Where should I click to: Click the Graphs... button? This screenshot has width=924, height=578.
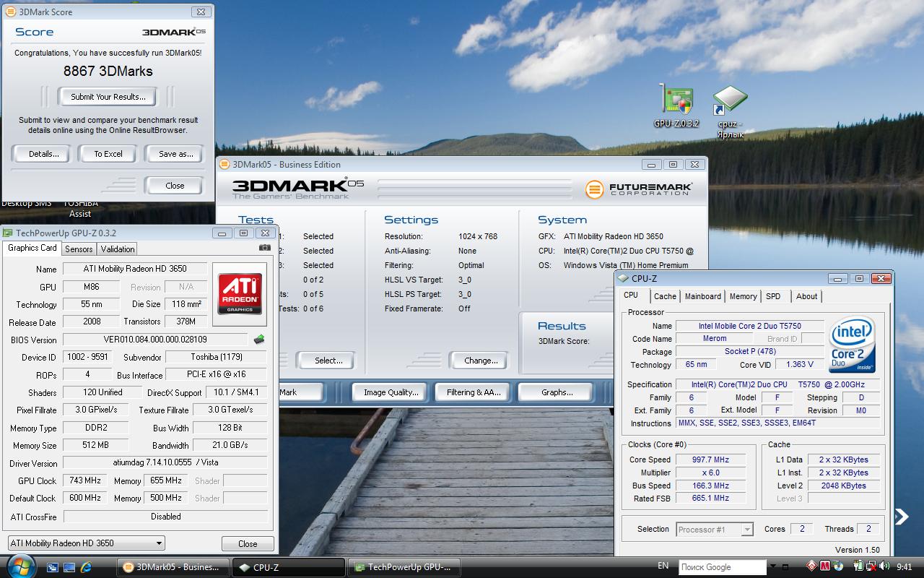[557, 392]
